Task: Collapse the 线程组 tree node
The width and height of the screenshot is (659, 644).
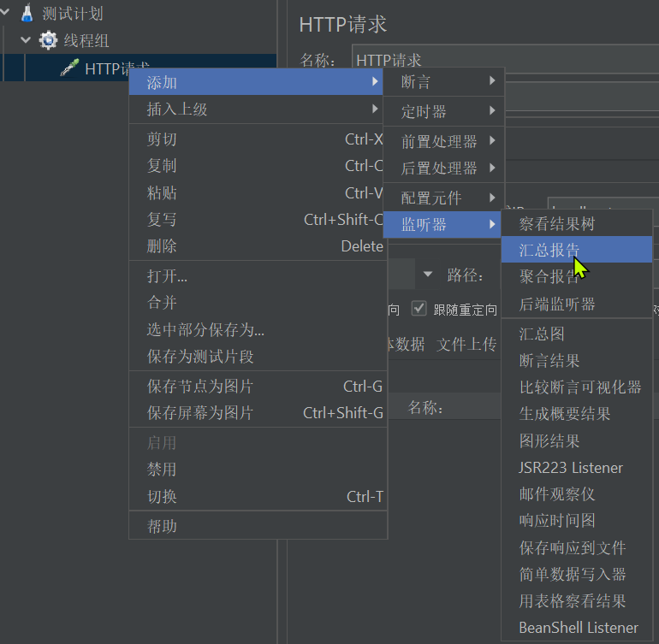Action: (x=26, y=40)
